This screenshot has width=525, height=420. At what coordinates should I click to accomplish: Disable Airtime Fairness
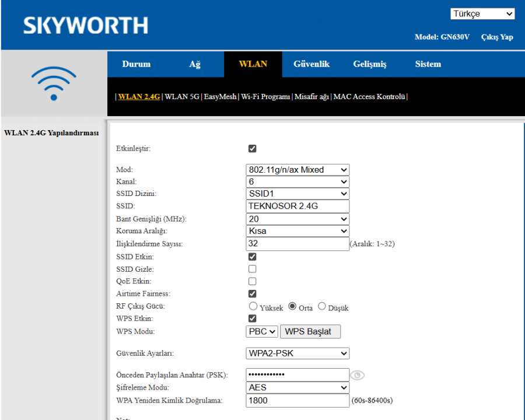[x=252, y=293]
